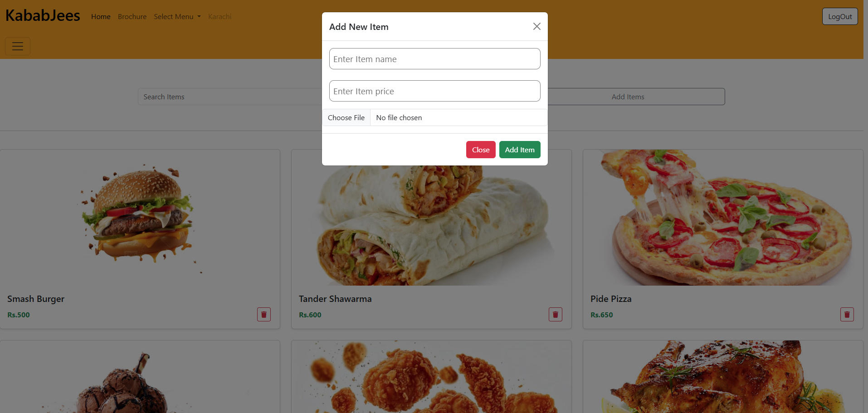Open the Home nav link
Viewport: 868px width, 413px height.
coord(101,16)
